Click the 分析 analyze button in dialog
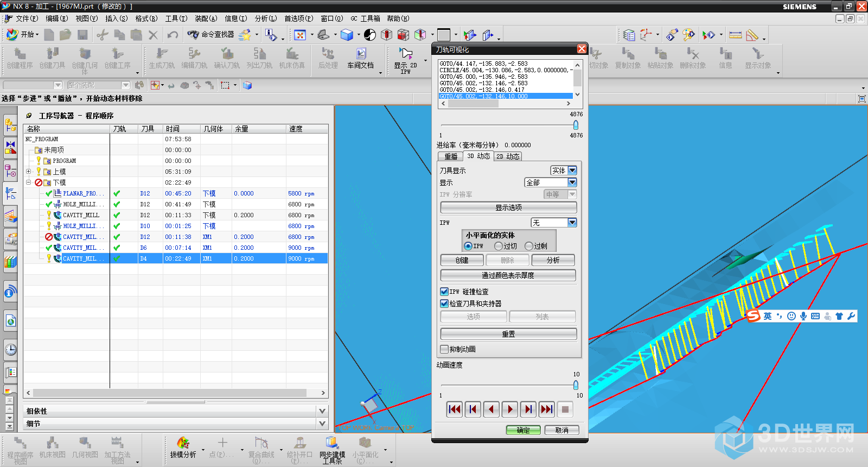 (x=553, y=260)
